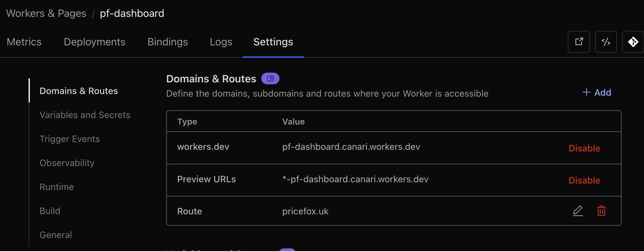Disable the workers.dev domain

click(584, 148)
